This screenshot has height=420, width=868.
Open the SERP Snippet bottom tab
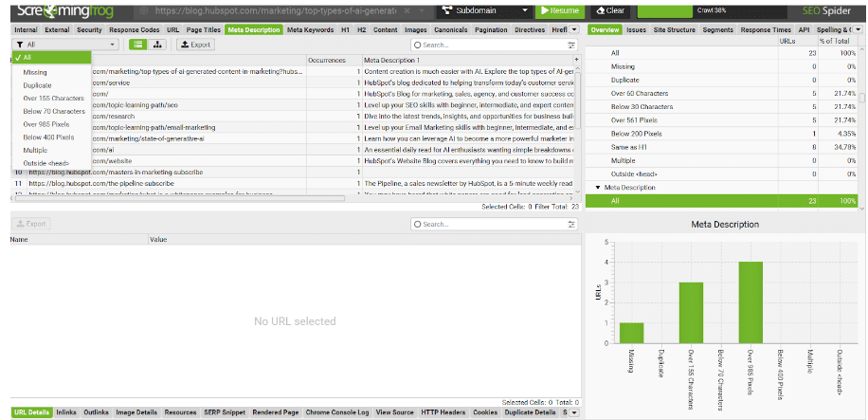[x=225, y=412]
